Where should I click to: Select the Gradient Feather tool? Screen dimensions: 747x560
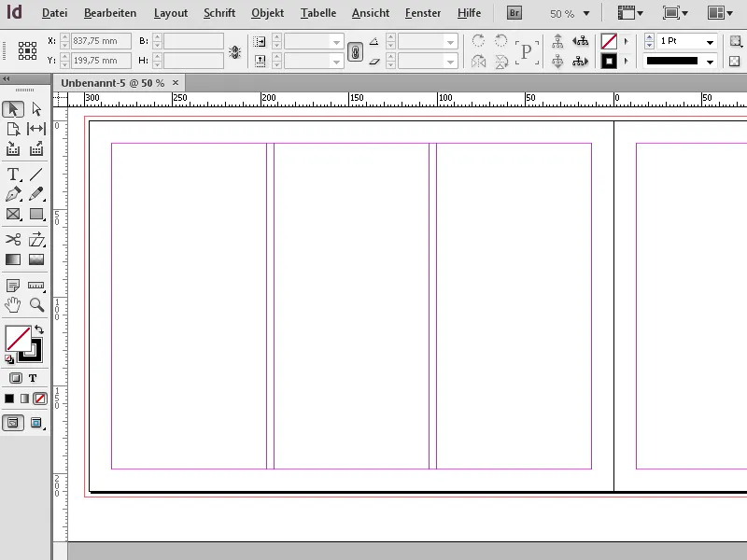[36, 259]
